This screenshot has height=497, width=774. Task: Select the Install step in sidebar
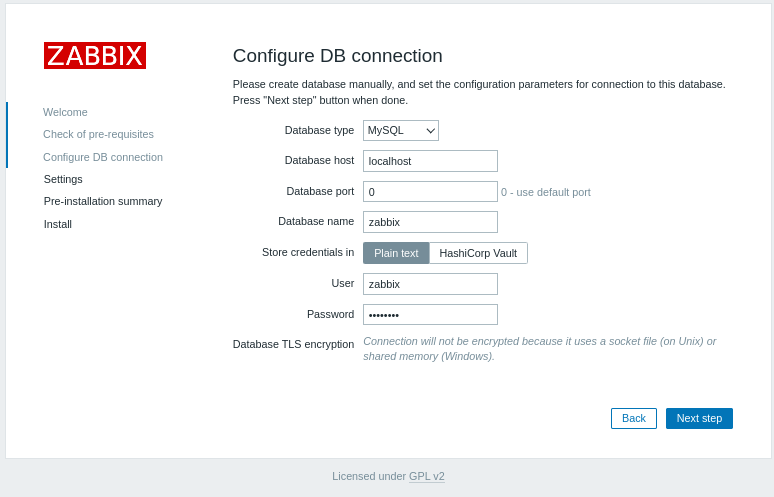58,224
